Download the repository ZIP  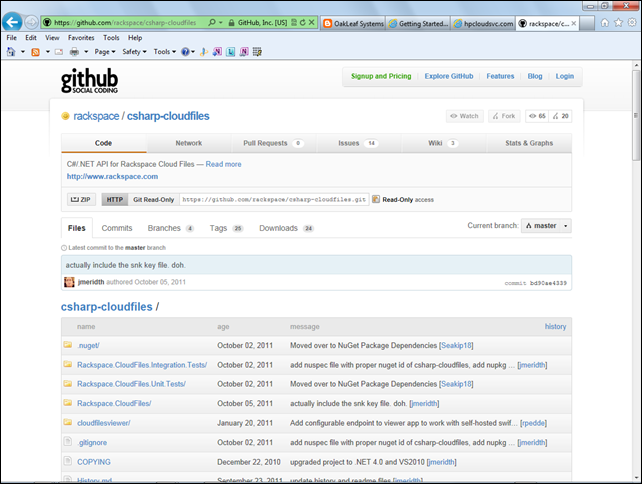click(x=81, y=199)
